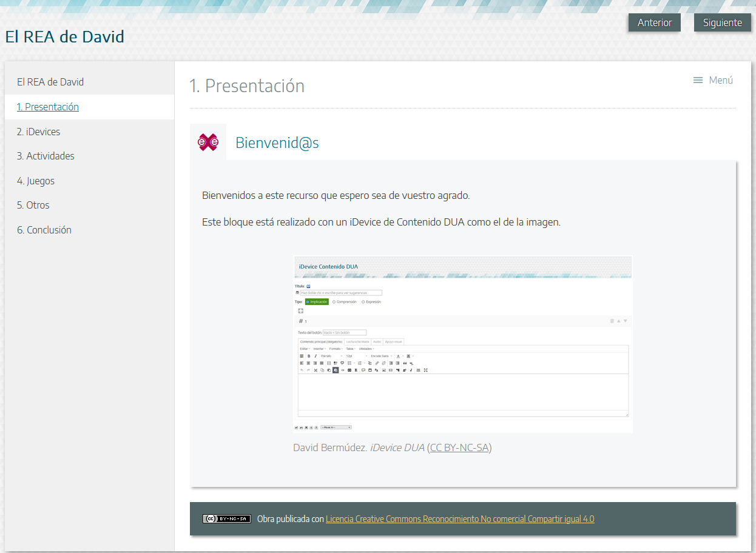This screenshot has width=756, height=553.
Task: Toggle the Menú hamburger button
Action: tap(713, 80)
